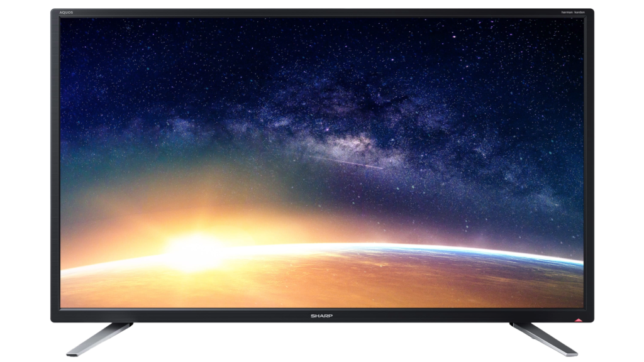Click the SHARP logo on bottom bezel

point(322,315)
